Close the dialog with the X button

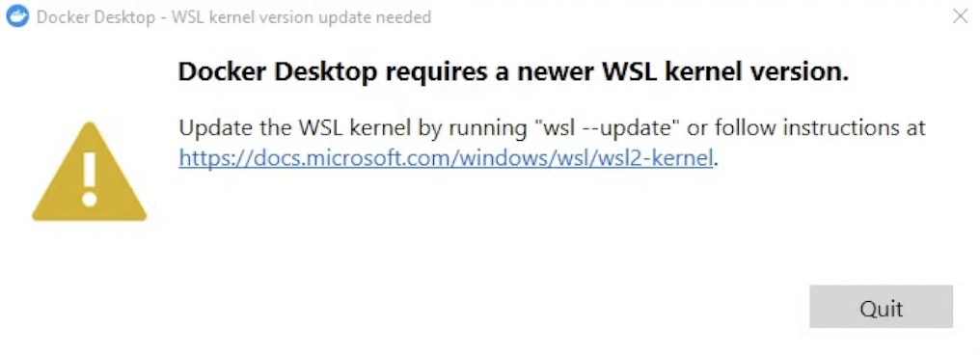(x=960, y=16)
